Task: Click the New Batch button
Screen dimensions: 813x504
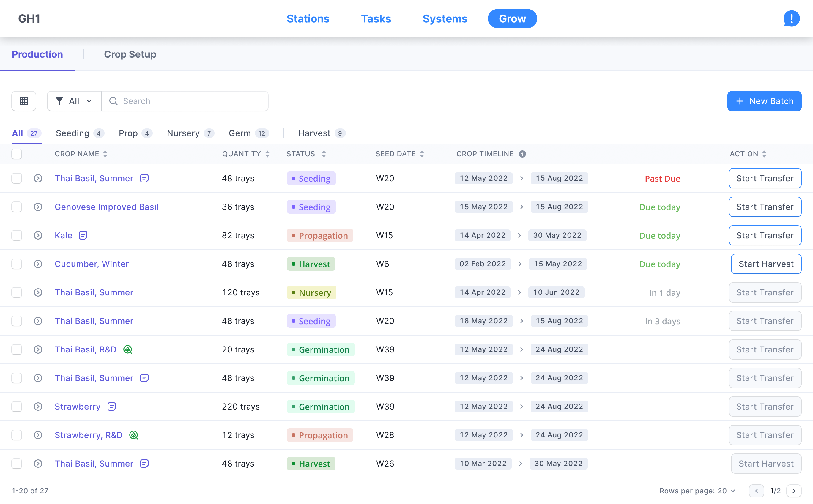Action: pos(764,101)
